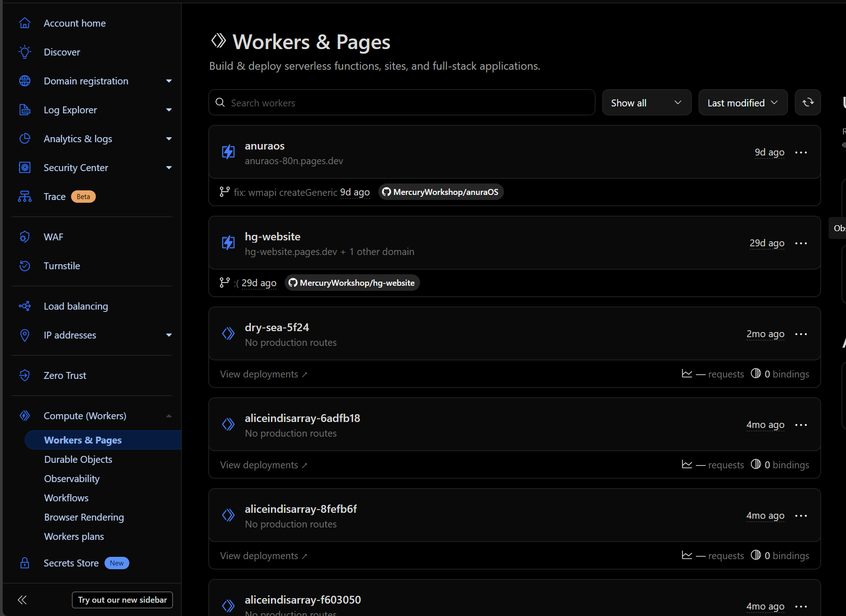
Task: Click the Analytics & logs pie icon
Action: point(25,139)
